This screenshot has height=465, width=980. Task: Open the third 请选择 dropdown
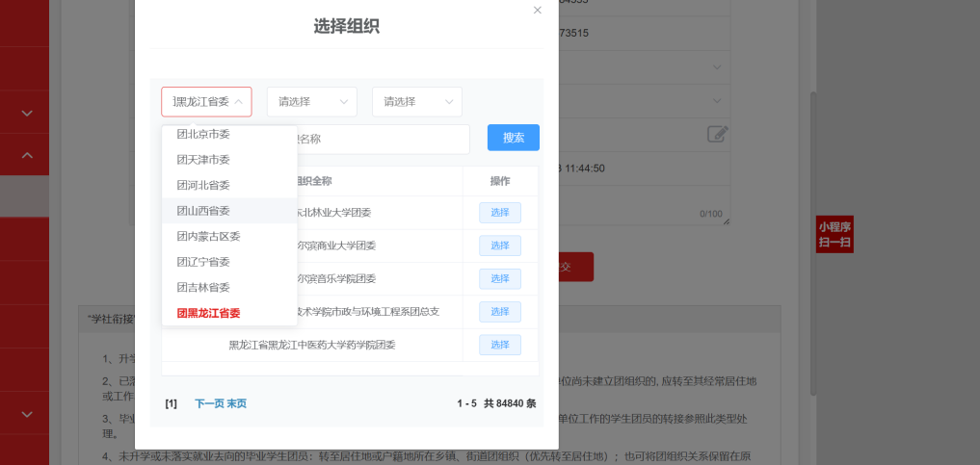(417, 102)
